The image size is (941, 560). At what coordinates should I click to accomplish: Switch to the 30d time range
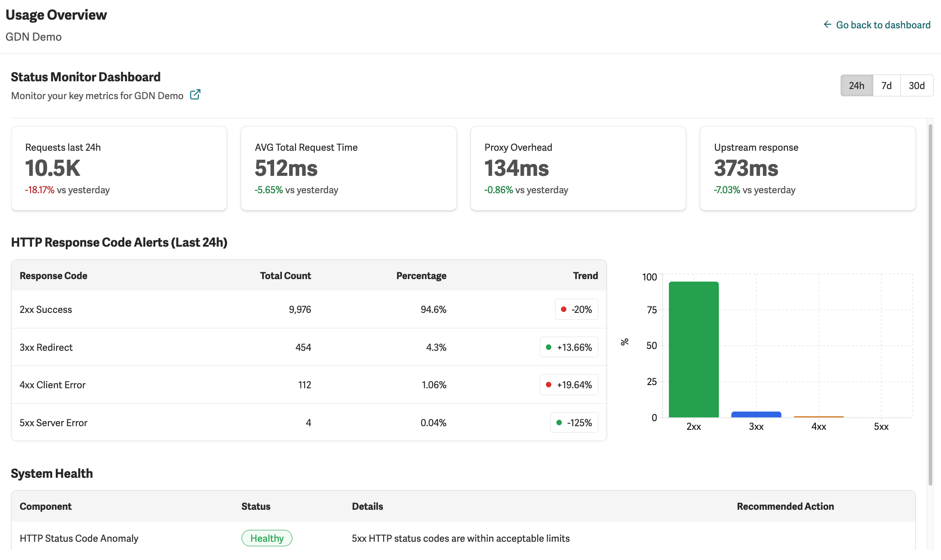point(916,85)
